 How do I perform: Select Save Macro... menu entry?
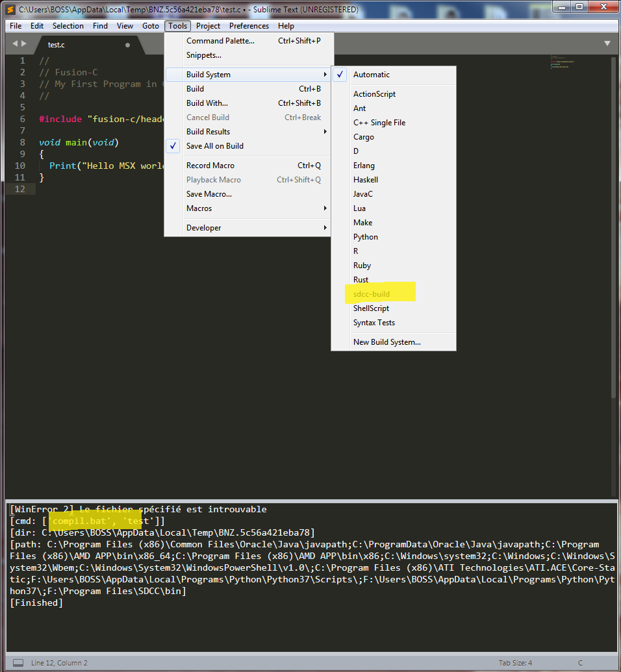pyautogui.click(x=248, y=194)
